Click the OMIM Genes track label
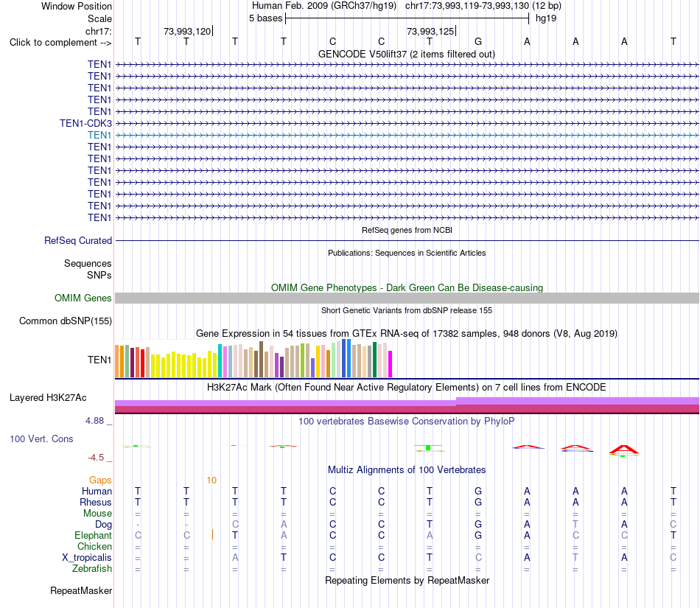The width and height of the screenshot is (700, 608). [x=83, y=298]
